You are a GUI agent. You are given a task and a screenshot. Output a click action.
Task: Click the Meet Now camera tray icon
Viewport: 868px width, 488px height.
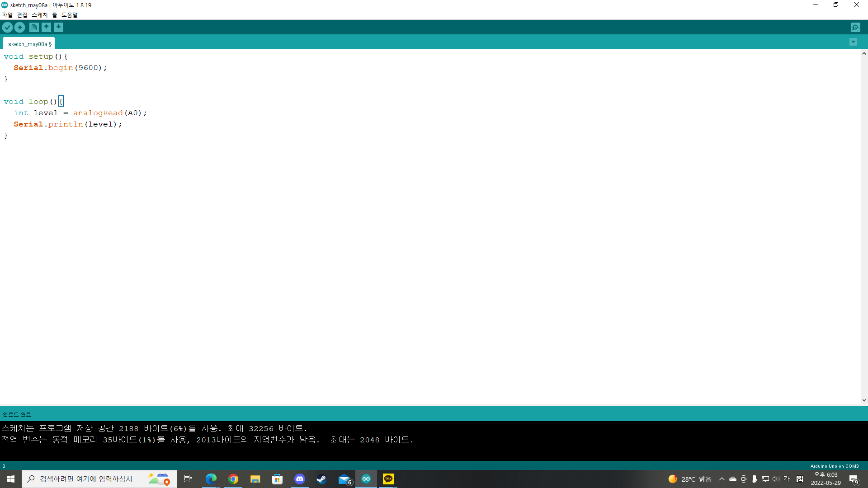(x=744, y=479)
